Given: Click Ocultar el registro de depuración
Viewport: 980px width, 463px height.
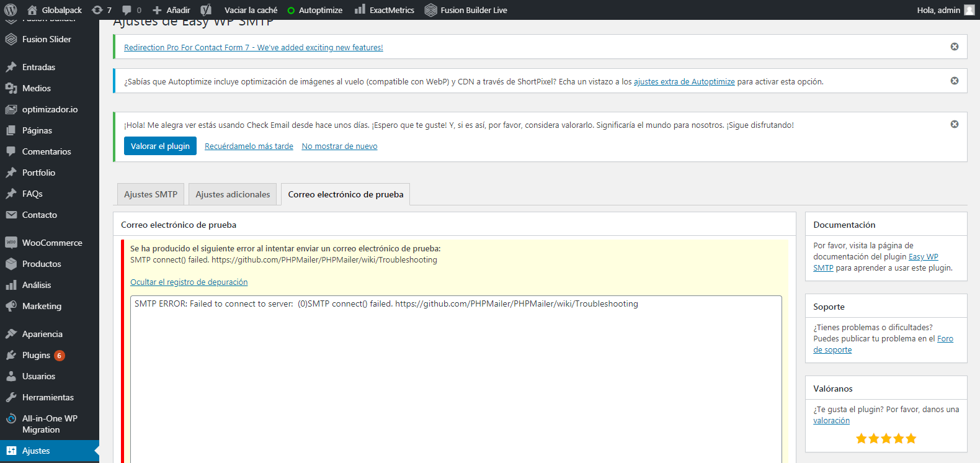Looking at the screenshot, I should [x=189, y=282].
